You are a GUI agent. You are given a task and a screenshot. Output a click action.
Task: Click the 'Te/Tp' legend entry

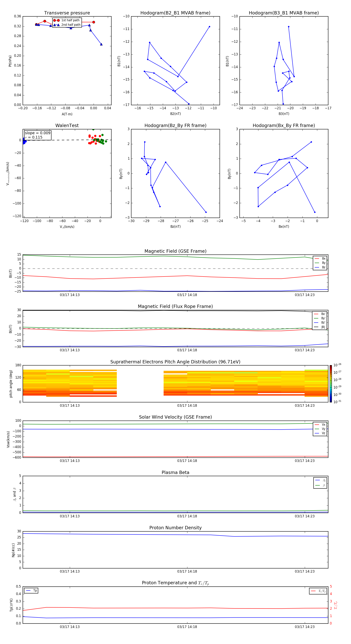318,591
